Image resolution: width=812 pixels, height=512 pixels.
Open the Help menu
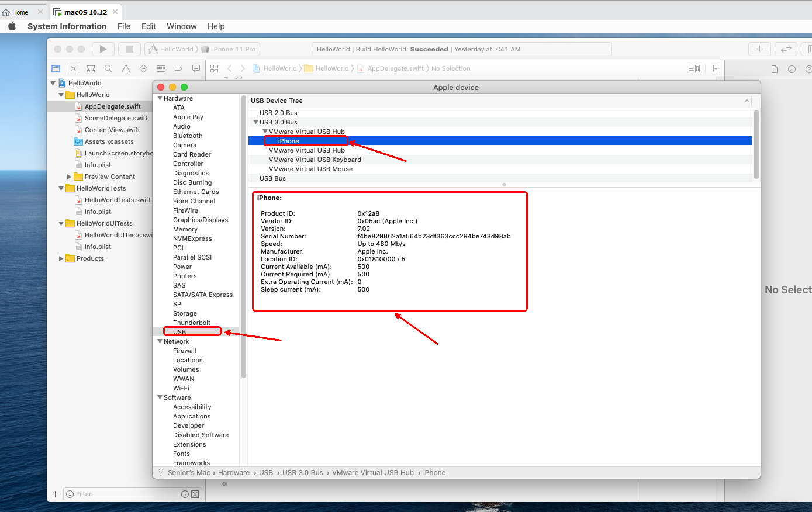(216, 26)
